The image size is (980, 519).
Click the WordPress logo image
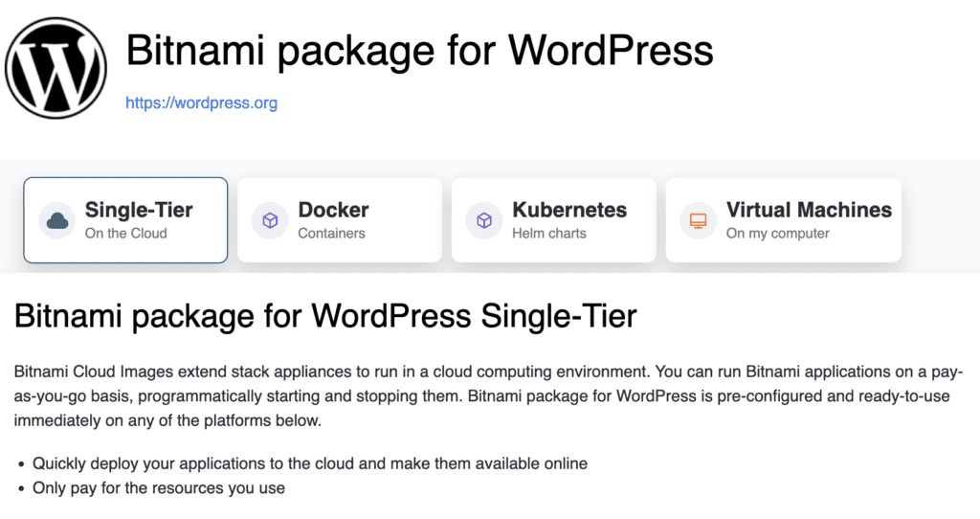[x=56, y=68]
